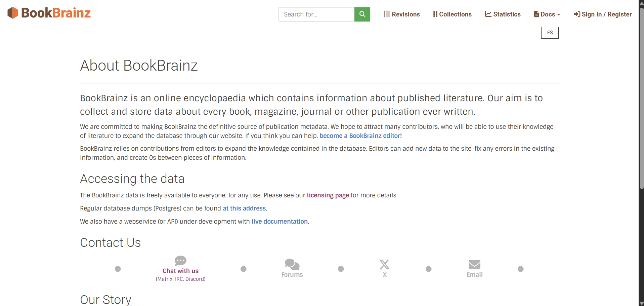
Task: Click the page's vertical scrollbar thumb
Action: 641,98
